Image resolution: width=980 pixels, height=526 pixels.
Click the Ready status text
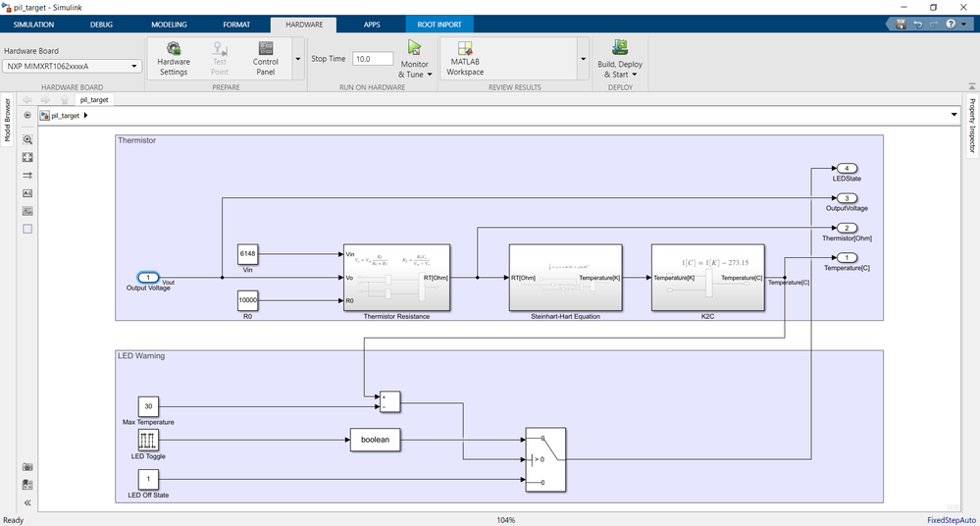point(13,520)
